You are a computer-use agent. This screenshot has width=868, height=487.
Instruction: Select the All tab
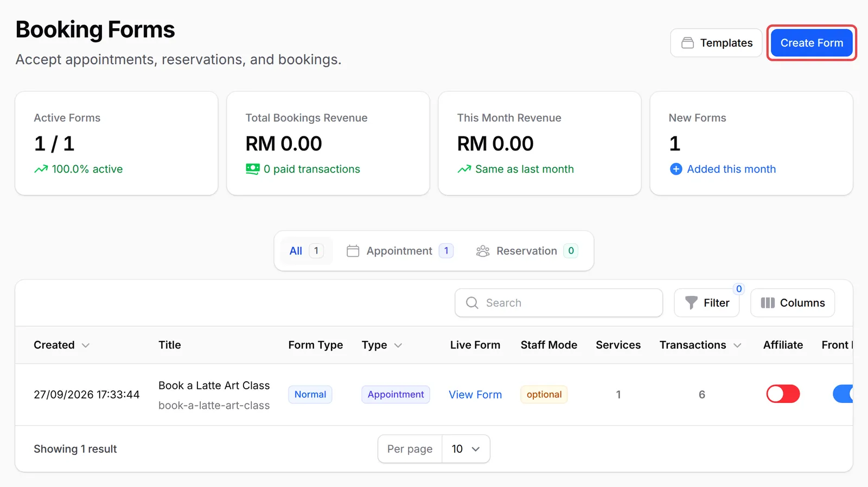(306, 251)
